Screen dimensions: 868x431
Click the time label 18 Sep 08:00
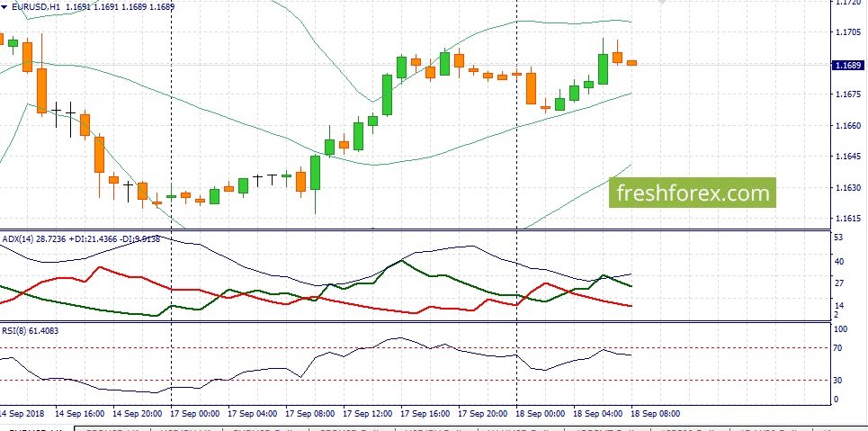[x=656, y=414]
